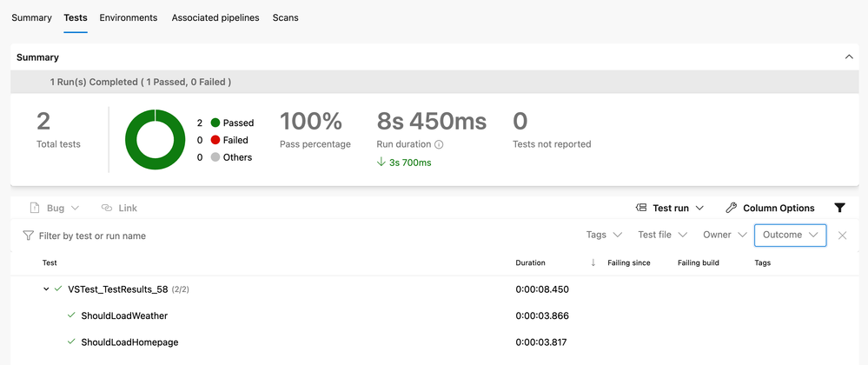The width and height of the screenshot is (868, 365).
Task: Click the green Passed legend dot
Action: 215,123
